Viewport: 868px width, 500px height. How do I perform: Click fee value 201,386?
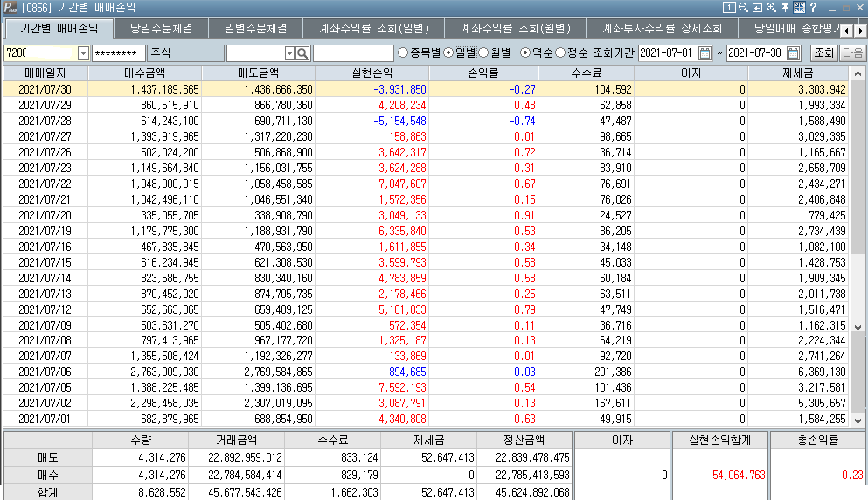[x=613, y=372]
